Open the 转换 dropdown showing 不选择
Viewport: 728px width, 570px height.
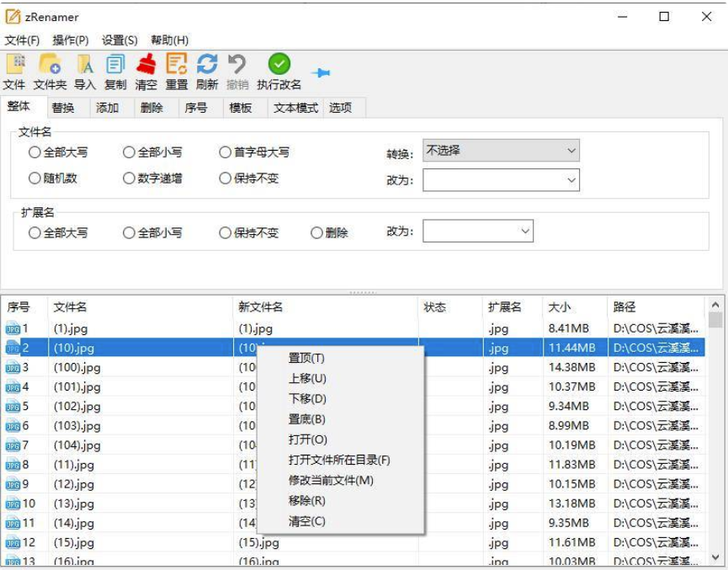501,151
